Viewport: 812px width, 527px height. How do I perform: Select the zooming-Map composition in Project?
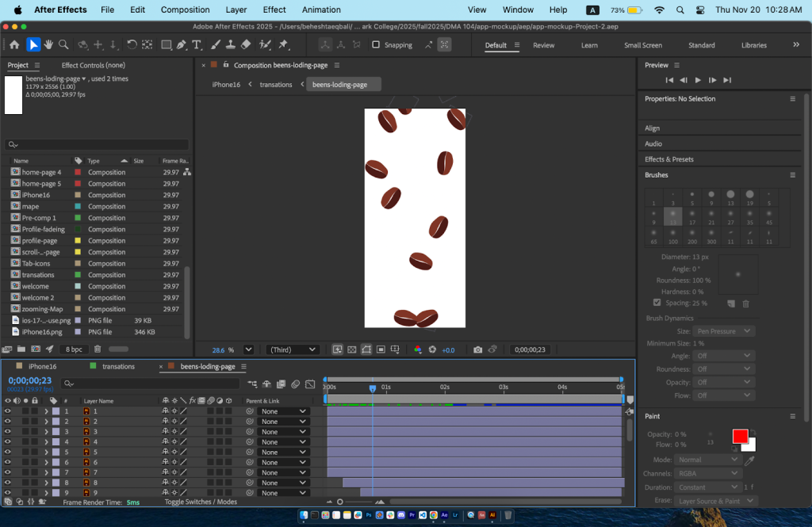[42, 309]
